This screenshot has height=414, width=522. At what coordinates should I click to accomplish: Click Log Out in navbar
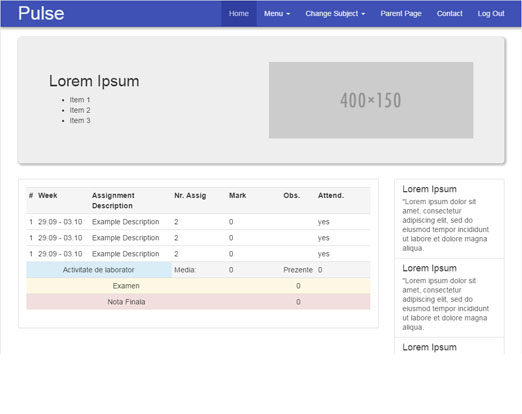[x=491, y=14]
